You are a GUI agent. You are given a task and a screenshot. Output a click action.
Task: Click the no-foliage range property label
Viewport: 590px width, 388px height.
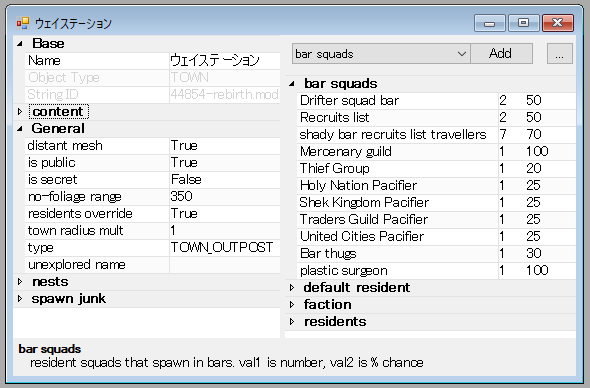pos(75,196)
